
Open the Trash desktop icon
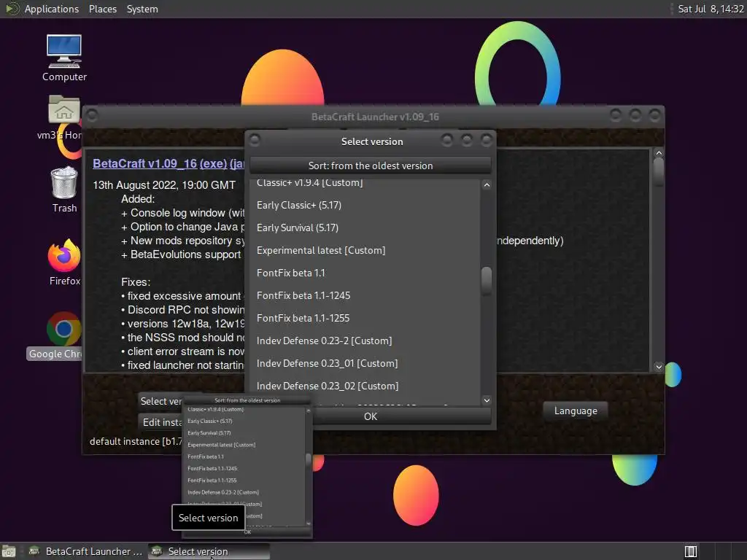64,189
